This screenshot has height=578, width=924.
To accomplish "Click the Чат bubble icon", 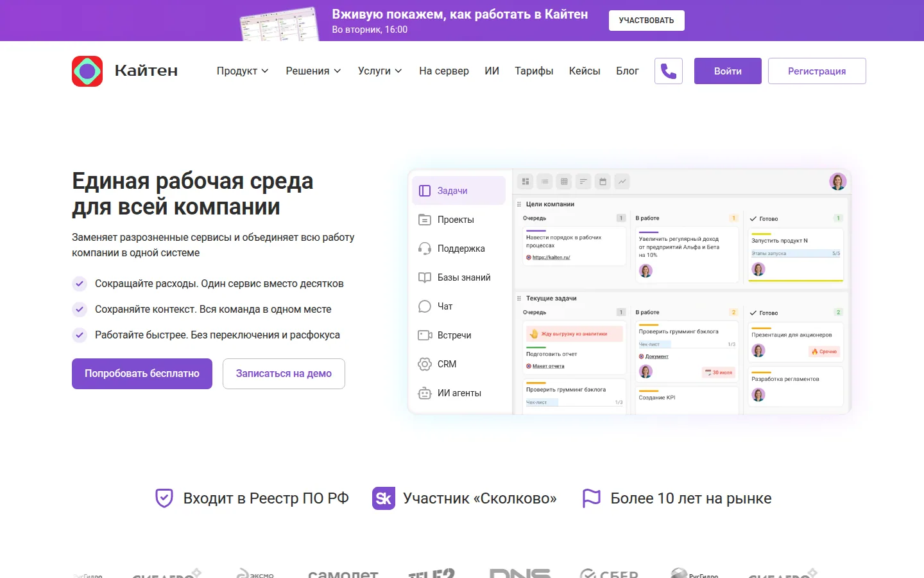I will coord(424,306).
